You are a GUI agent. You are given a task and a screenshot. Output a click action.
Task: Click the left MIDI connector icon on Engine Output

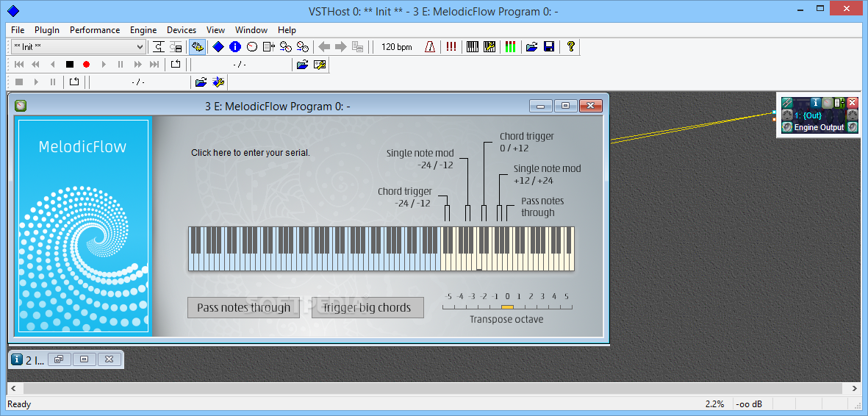(x=787, y=115)
